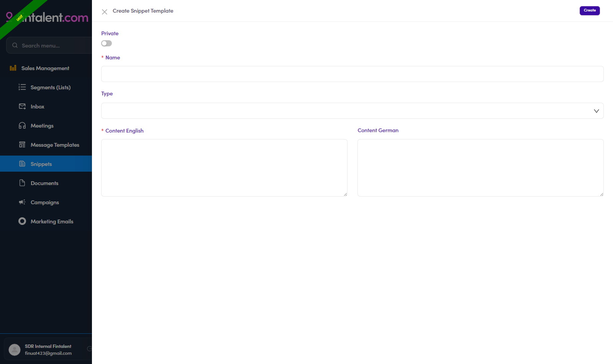Click the Create button
The image size is (613, 364).
[590, 10]
